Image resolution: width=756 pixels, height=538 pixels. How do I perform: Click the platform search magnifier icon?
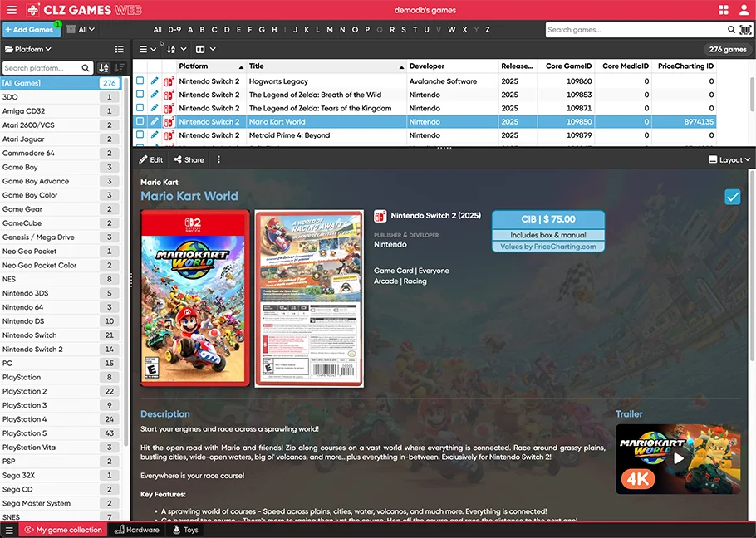[86, 68]
